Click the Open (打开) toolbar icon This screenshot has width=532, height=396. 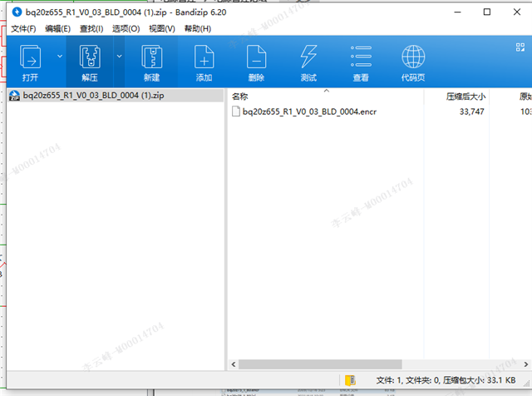tap(30, 57)
